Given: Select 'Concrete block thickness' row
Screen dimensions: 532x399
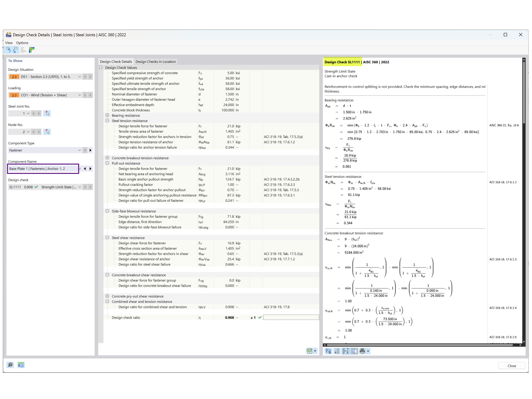Looking at the screenshot, I should coord(211,110).
